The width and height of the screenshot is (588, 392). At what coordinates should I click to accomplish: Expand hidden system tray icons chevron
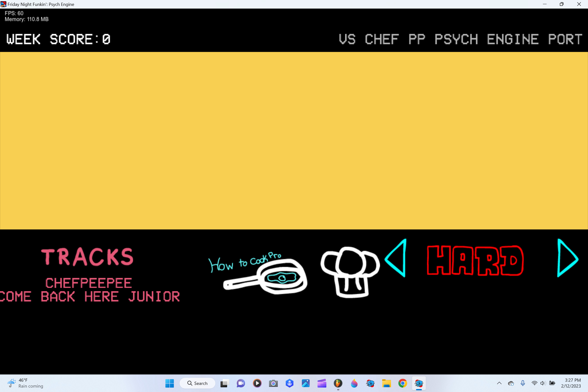point(499,383)
